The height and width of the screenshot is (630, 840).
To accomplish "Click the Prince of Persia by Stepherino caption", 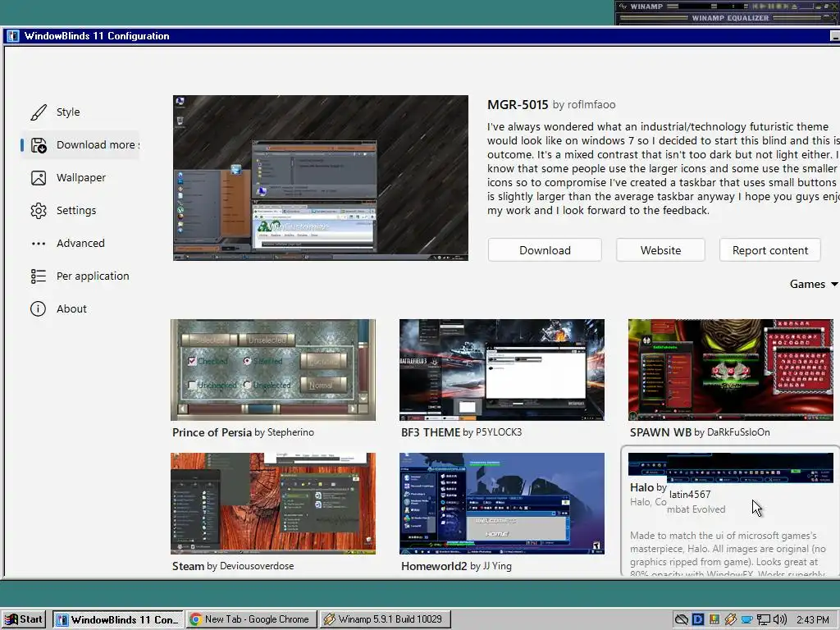I will [243, 432].
